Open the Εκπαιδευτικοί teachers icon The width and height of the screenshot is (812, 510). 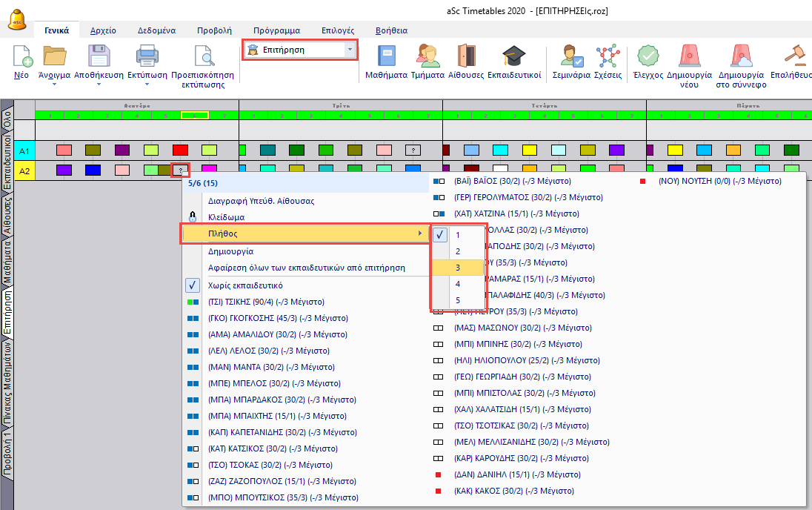coord(513,57)
